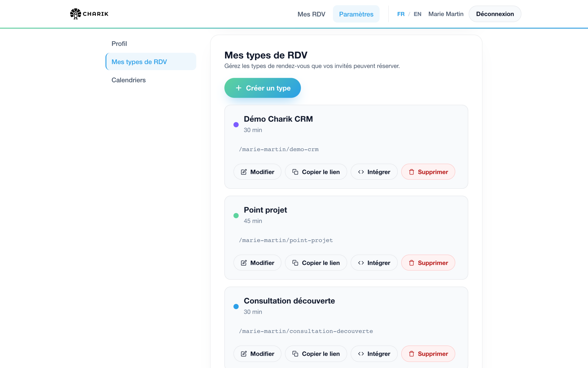Open the Paramètres navigation tab
The height and width of the screenshot is (368, 588).
(x=356, y=14)
